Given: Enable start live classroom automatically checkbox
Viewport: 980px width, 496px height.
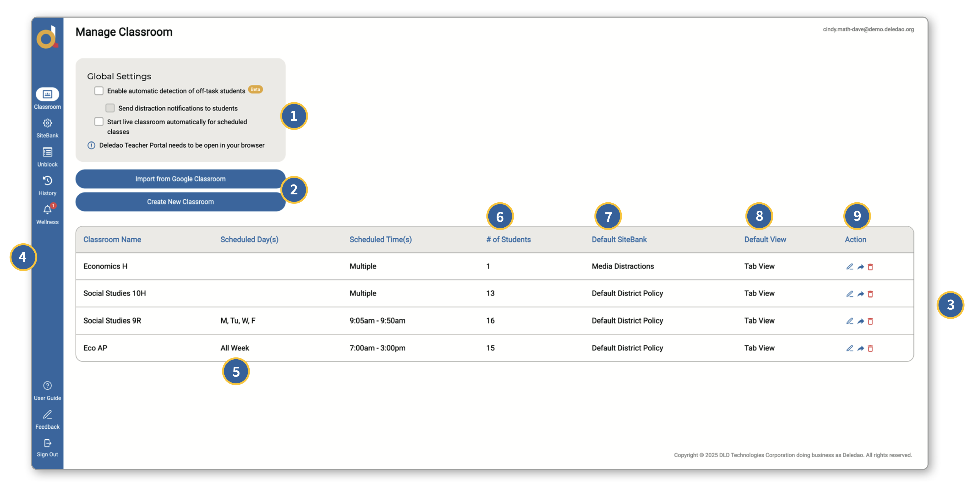Looking at the screenshot, I should (x=99, y=122).
